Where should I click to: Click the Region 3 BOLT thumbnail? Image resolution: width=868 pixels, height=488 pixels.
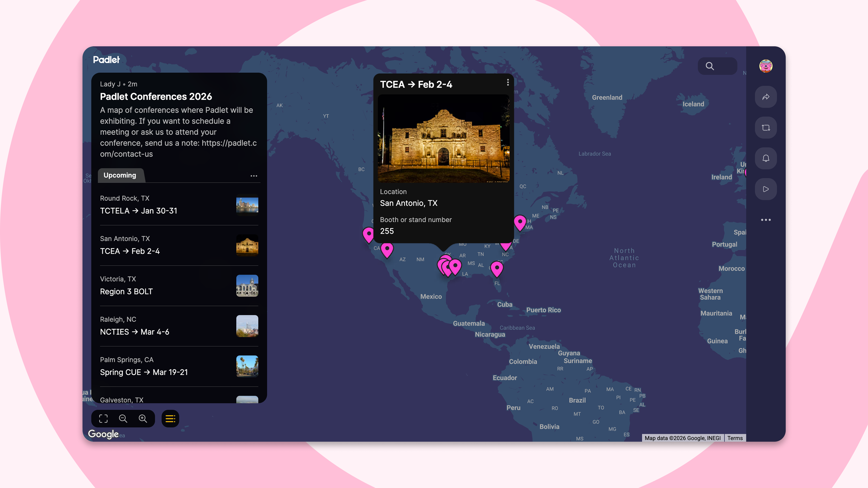[247, 286]
